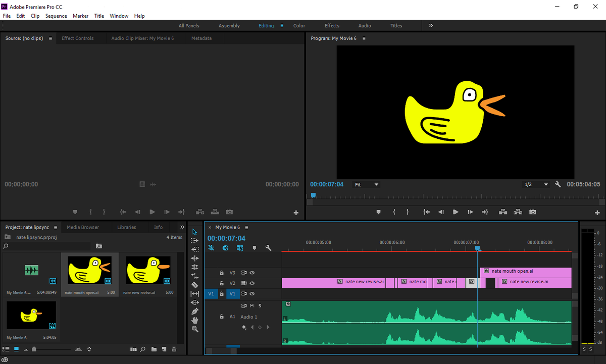Switch to the Effect Controls tab

point(77,38)
